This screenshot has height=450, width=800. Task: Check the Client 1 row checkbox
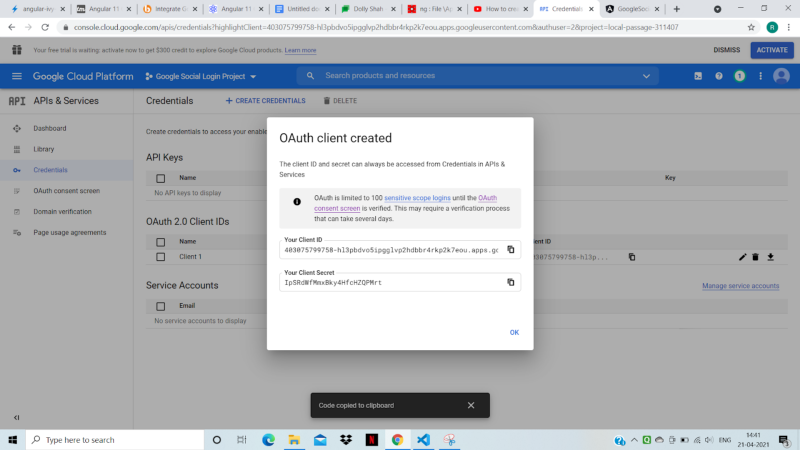[160, 257]
